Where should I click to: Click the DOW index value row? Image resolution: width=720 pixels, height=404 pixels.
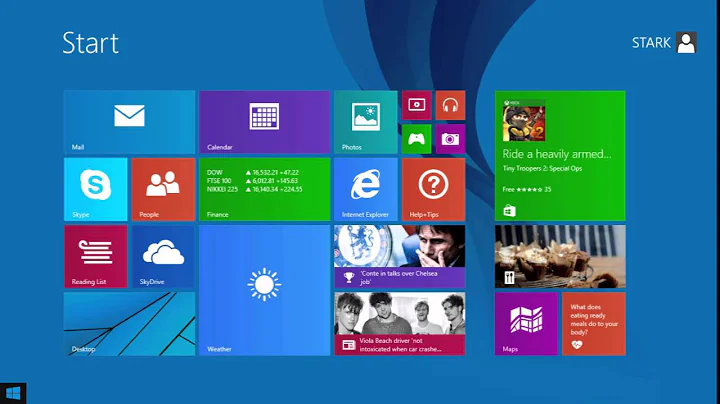pos(253,173)
